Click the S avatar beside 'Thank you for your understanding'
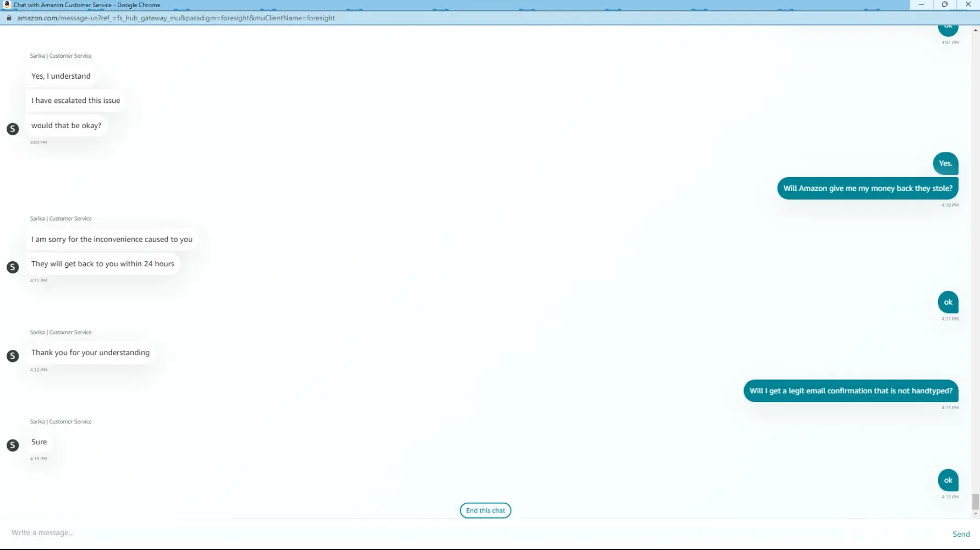The width and height of the screenshot is (980, 550). tap(13, 356)
